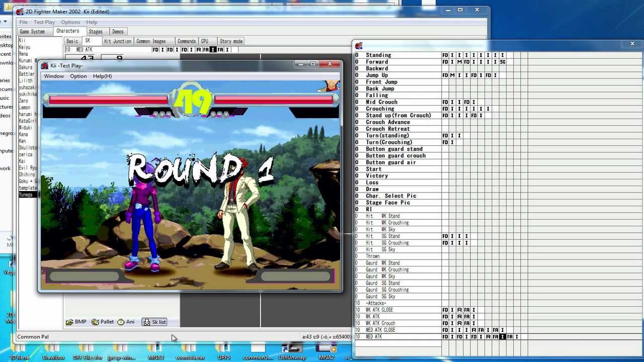Image resolution: width=644 pixels, height=362 pixels.
Task: Select character Lilith in the list
Action: [28, 80]
